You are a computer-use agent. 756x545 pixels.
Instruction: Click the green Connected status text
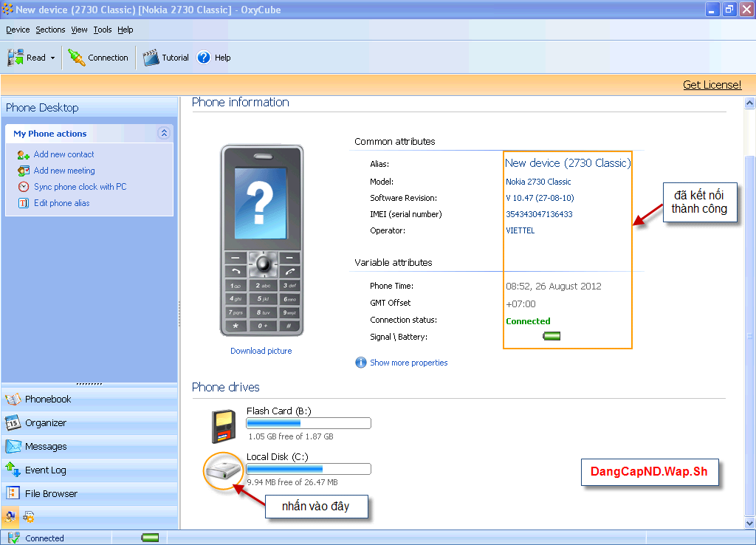coord(528,321)
